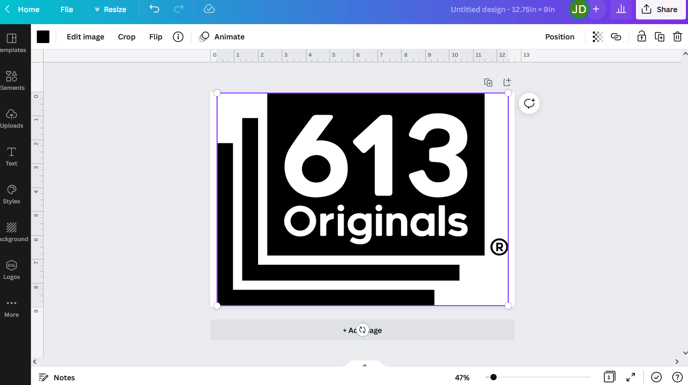
Task: Open the help question mark
Action: pos(677,377)
